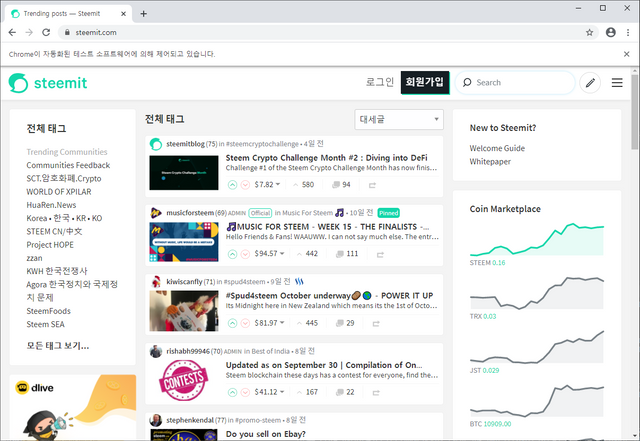Downvote the rishabh99946 contests post
Viewport: 640px width, 441px height.
tap(245, 392)
